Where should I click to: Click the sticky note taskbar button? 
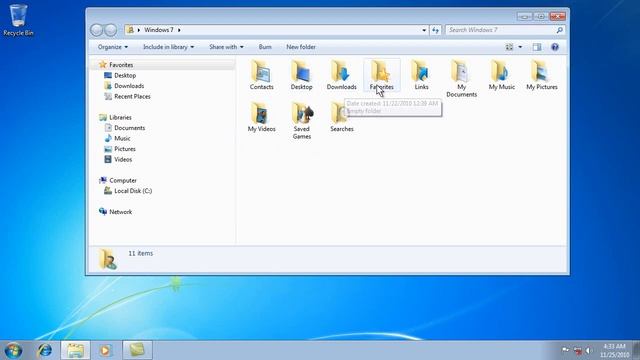[137, 350]
